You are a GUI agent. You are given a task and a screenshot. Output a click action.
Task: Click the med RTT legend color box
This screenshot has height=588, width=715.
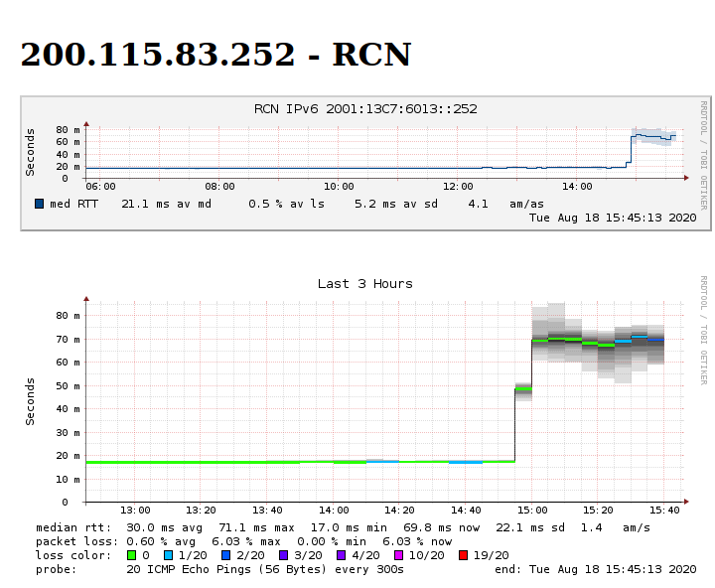click(40, 204)
